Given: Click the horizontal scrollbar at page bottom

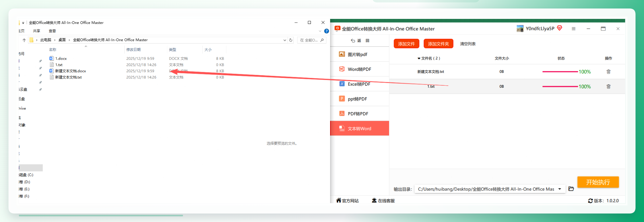Looking at the screenshot, I should tap(101, 215).
